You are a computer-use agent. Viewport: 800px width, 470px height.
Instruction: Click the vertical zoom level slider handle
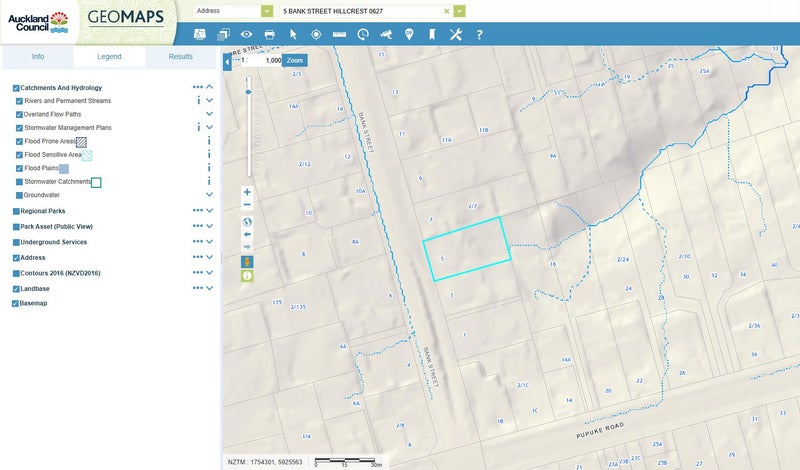click(248, 91)
